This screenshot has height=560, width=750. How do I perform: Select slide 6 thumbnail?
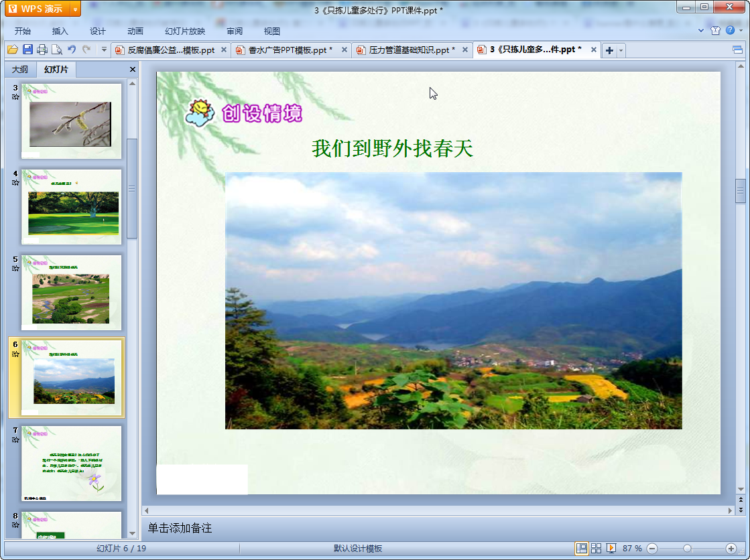coord(71,378)
